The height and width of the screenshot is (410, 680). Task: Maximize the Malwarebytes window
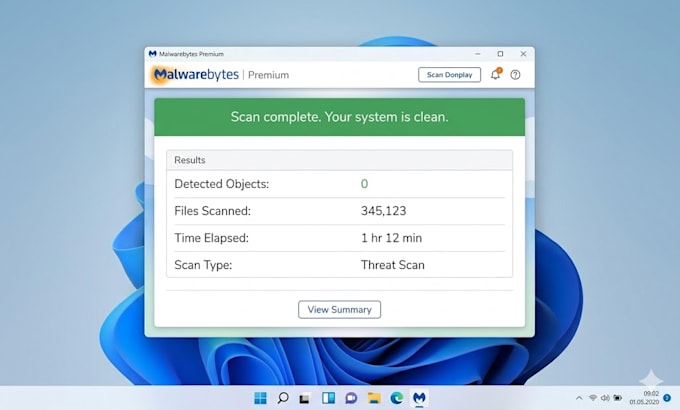point(500,54)
